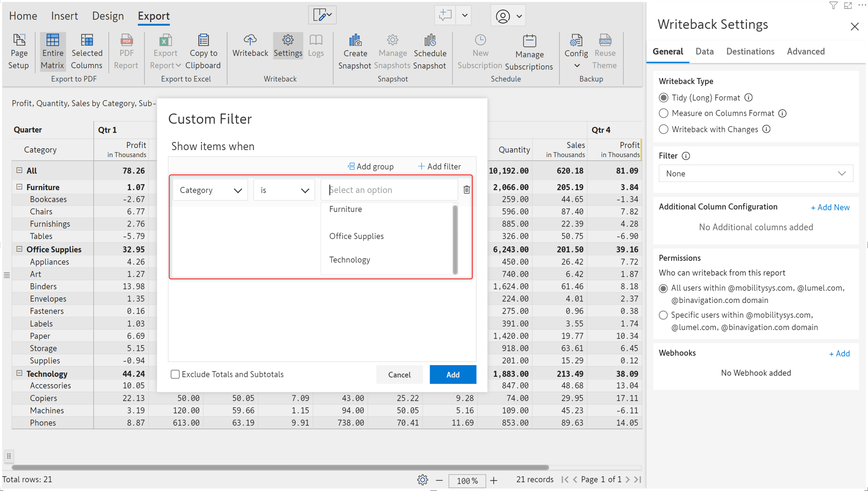Open Manage Subscriptions calendar icon
868x491 pixels.
[529, 41]
